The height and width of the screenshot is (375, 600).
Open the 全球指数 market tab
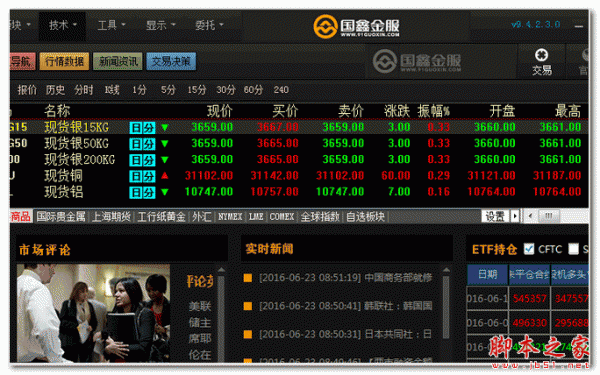320,217
